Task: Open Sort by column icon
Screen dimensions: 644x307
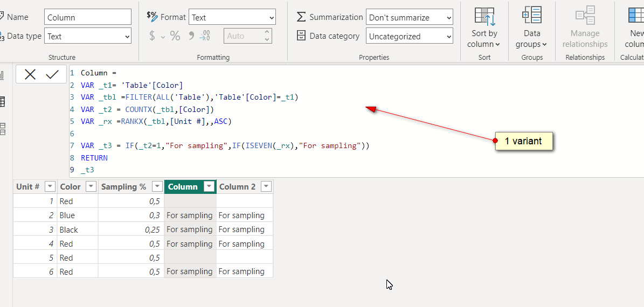Action: (x=484, y=16)
